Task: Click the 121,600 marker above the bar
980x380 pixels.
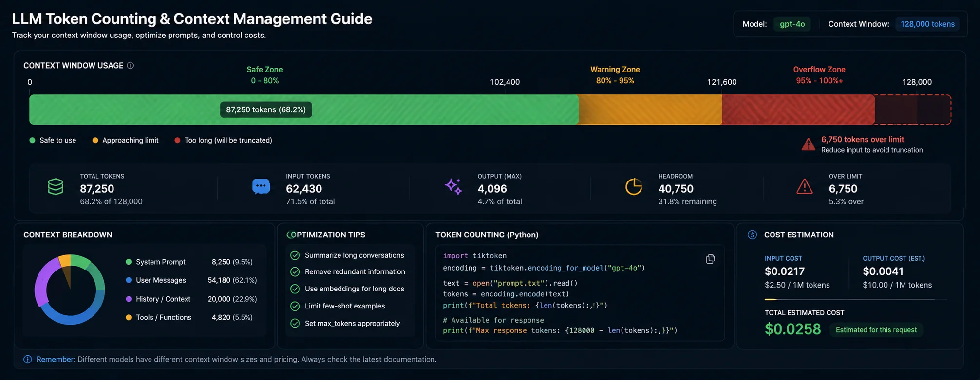Action: 722,82
